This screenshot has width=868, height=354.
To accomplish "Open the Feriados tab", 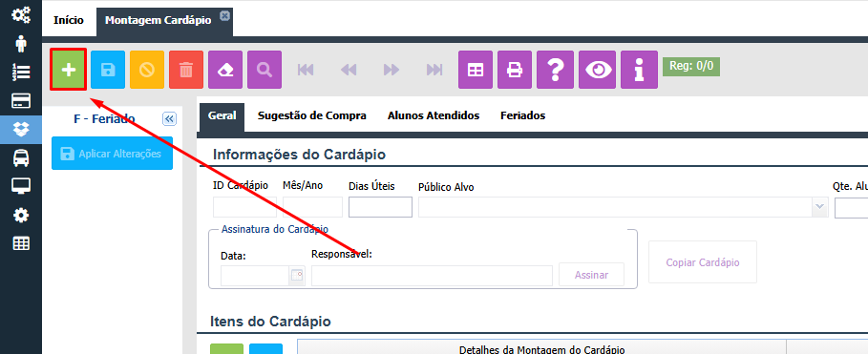I will coord(522,115).
